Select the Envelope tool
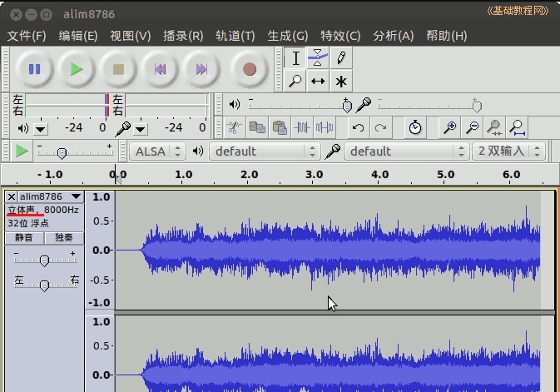 click(x=318, y=57)
